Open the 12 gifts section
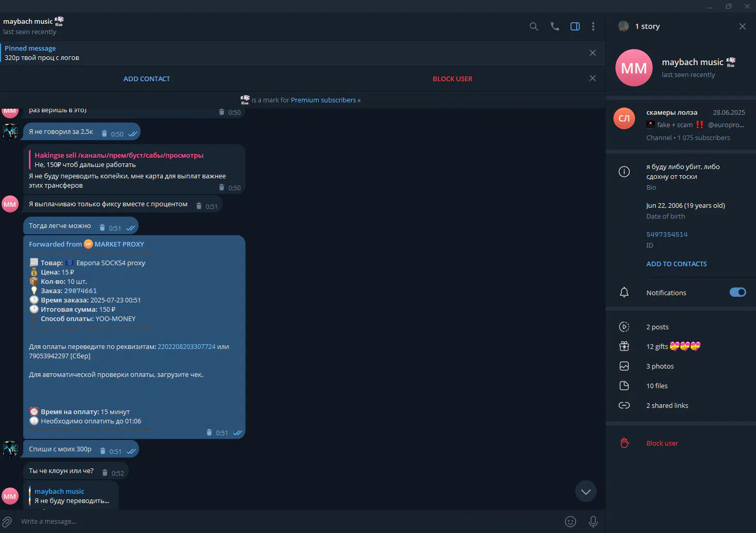 (x=681, y=346)
